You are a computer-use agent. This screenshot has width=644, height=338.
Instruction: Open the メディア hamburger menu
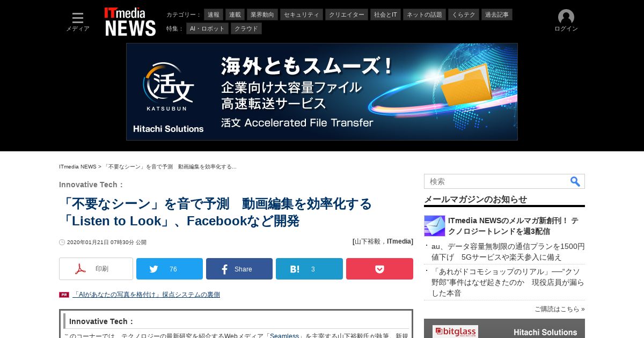[78, 21]
